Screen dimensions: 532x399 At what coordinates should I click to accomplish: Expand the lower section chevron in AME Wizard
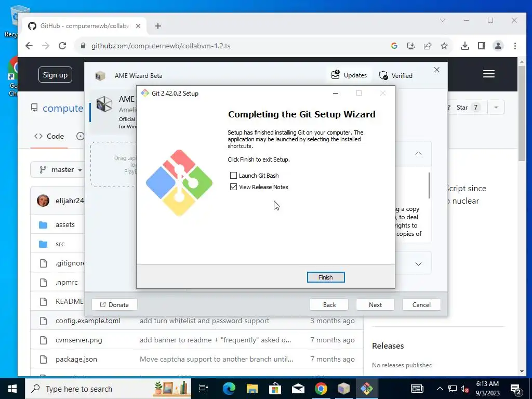pos(418,263)
